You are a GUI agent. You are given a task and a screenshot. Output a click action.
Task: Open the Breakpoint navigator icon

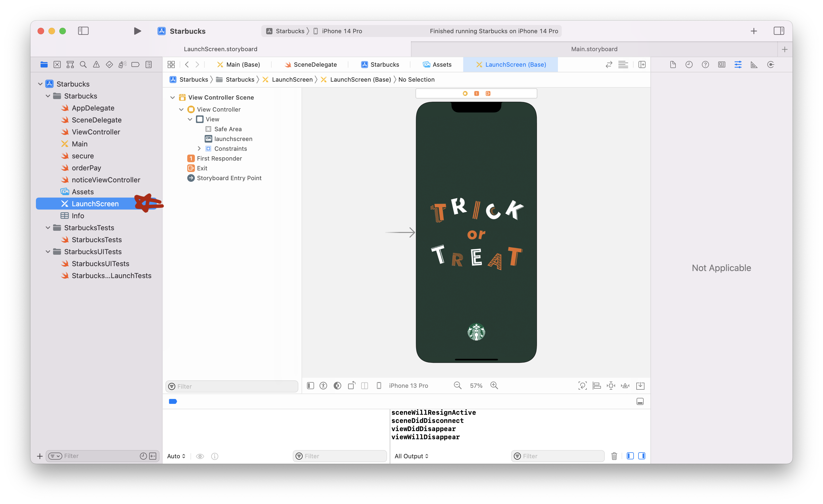point(135,64)
